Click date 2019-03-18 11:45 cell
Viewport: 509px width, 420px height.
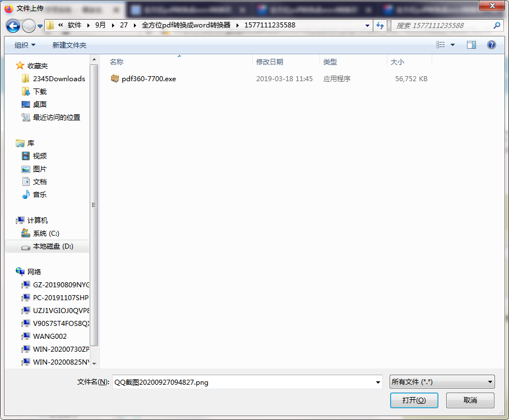click(284, 79)
